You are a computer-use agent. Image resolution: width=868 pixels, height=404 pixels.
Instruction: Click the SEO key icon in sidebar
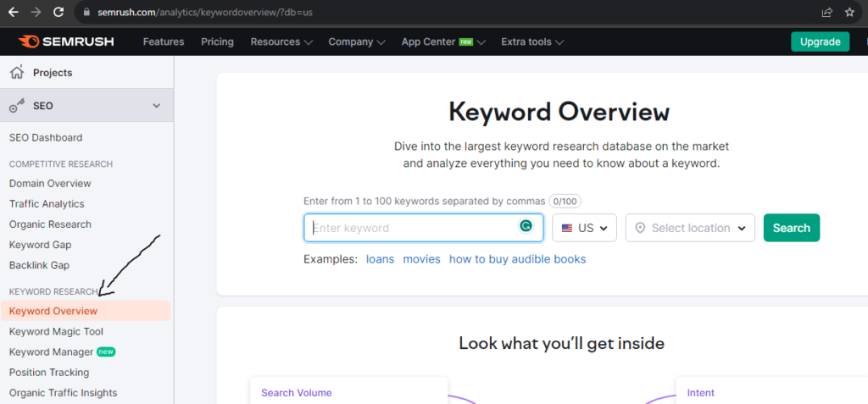click(x=17, y=106)
